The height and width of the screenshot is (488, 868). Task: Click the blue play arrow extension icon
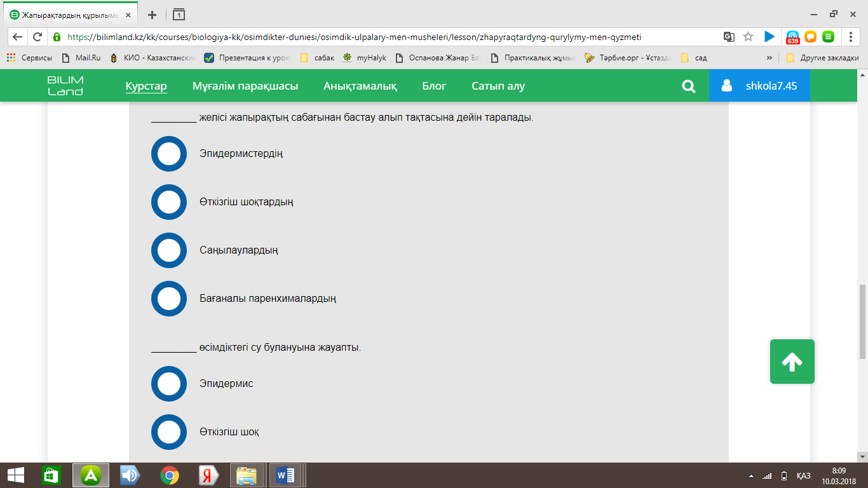769,37
